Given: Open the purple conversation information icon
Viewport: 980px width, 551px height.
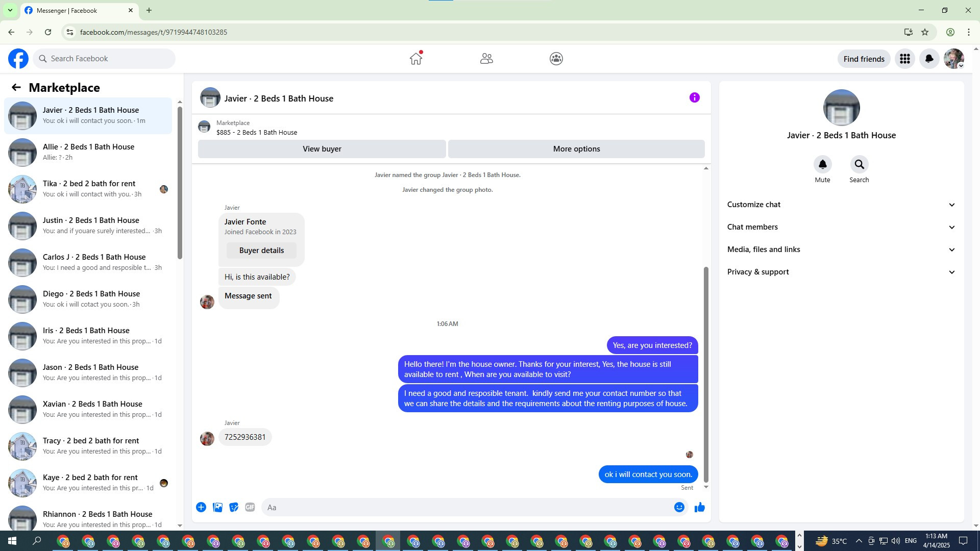Looking at the screenshot, I should tap(694, 97).
